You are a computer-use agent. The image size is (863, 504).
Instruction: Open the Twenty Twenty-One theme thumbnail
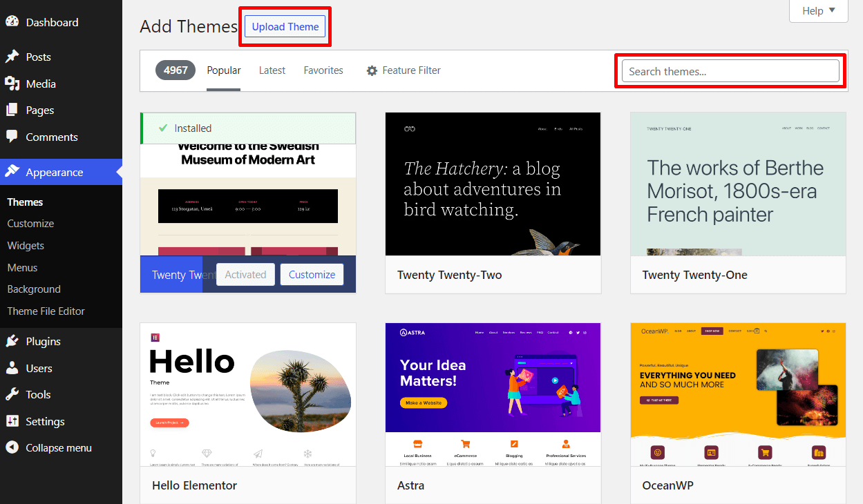coord(738,184)
